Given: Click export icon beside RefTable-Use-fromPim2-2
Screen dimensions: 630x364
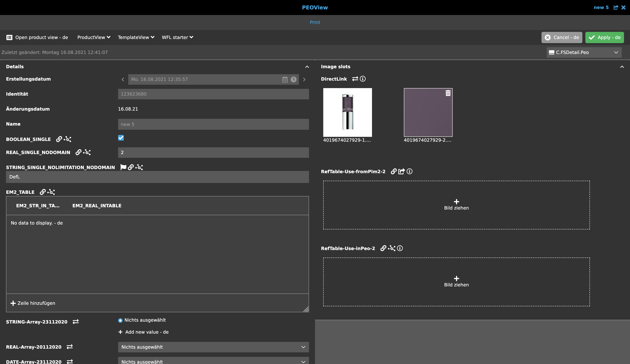Looking at the screenshot, I should [x=401, y=172].
